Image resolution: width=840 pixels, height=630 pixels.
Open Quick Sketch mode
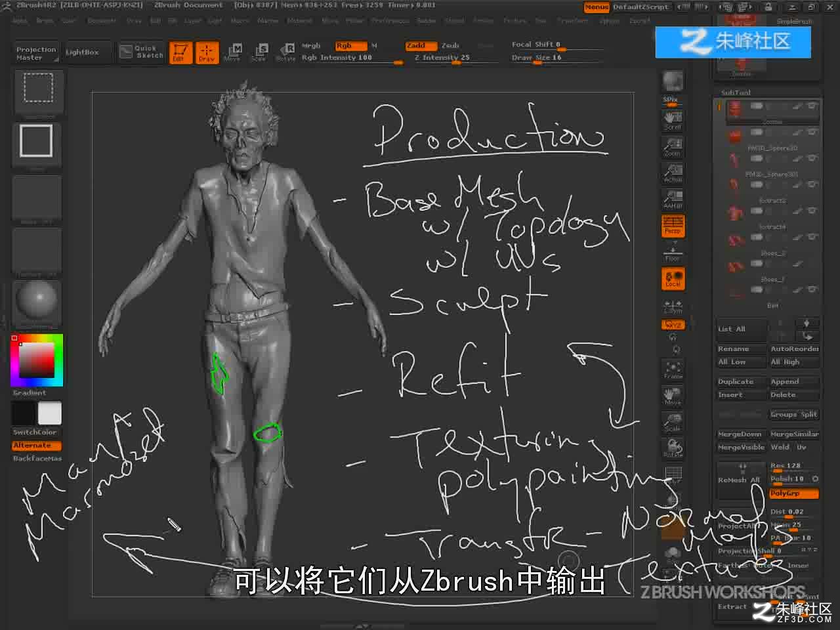point(142,52)
